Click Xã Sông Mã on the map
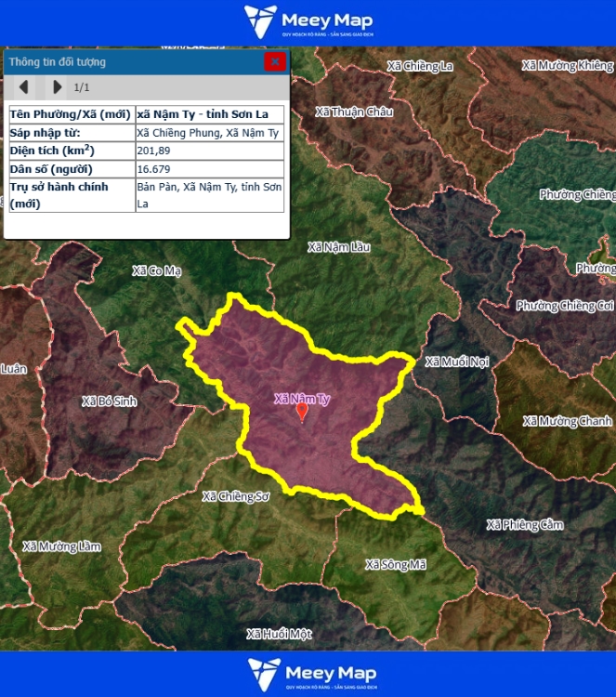Image resolution: width=616 pixels, height=697 pixels. click(x=395, y=564)
